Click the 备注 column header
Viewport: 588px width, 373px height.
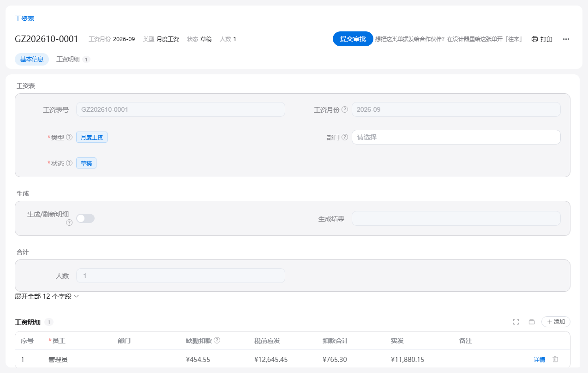click(x=466, y=341)
